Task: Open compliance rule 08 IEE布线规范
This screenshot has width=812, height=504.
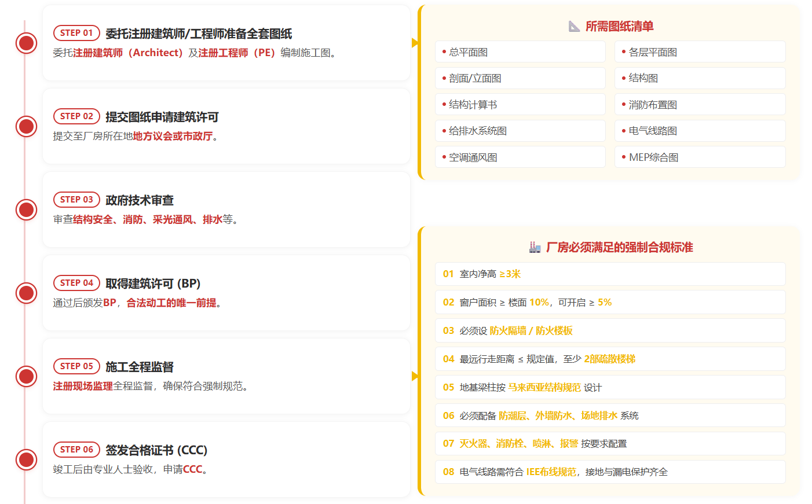Action: point(610,472)
